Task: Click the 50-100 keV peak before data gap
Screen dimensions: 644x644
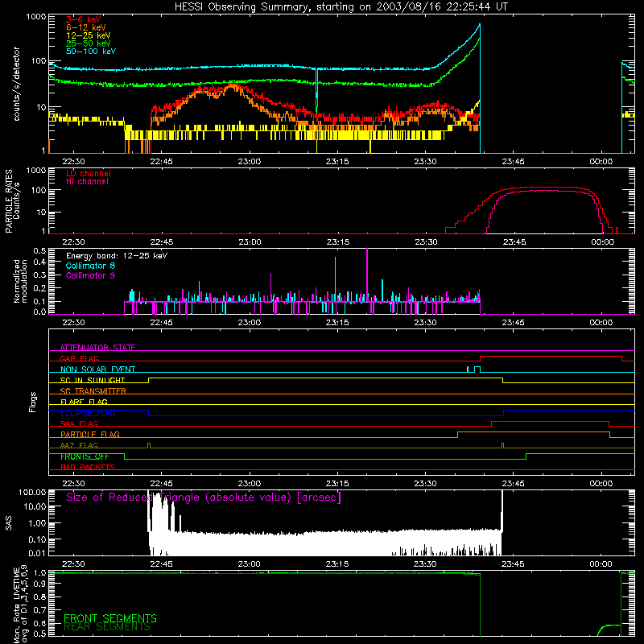Action: point(480,24)
